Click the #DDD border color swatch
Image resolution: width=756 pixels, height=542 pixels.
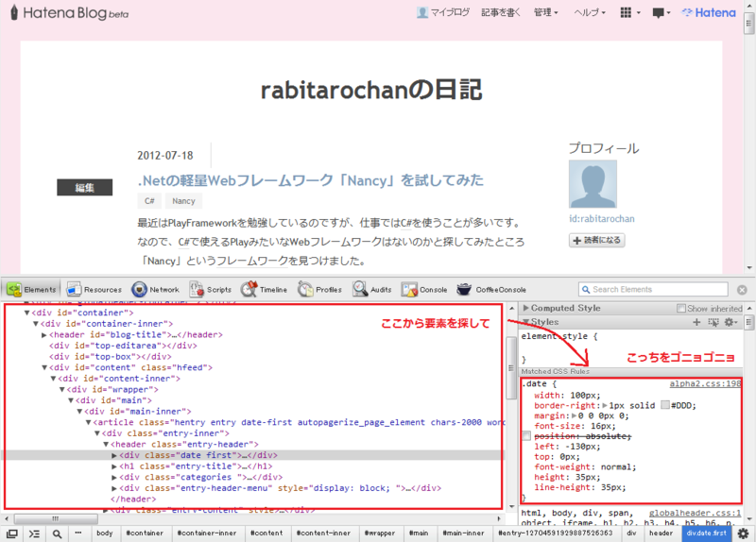point(665,405)
